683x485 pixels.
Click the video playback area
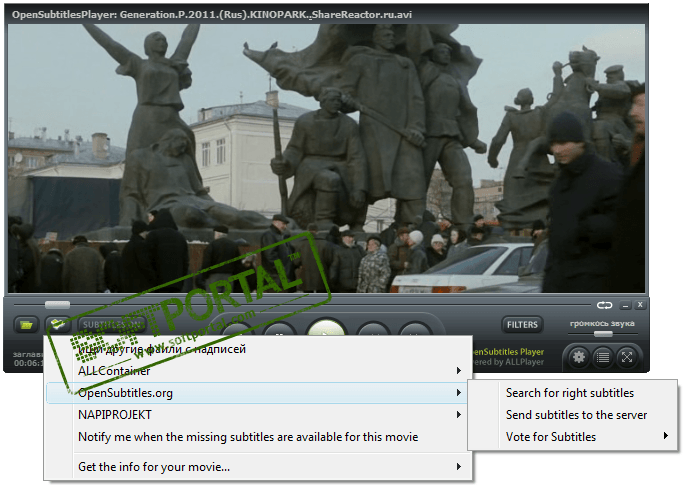click(x=326, y=158)
